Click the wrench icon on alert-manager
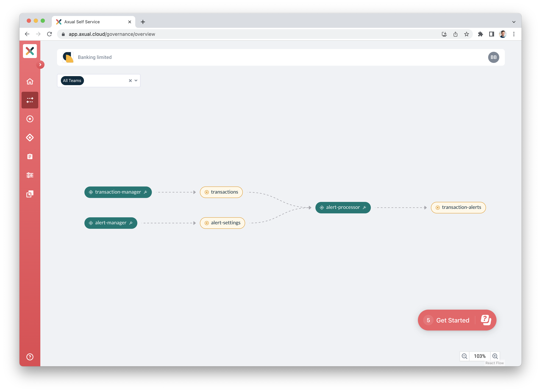The image size is (541, 392). (131, 223)
